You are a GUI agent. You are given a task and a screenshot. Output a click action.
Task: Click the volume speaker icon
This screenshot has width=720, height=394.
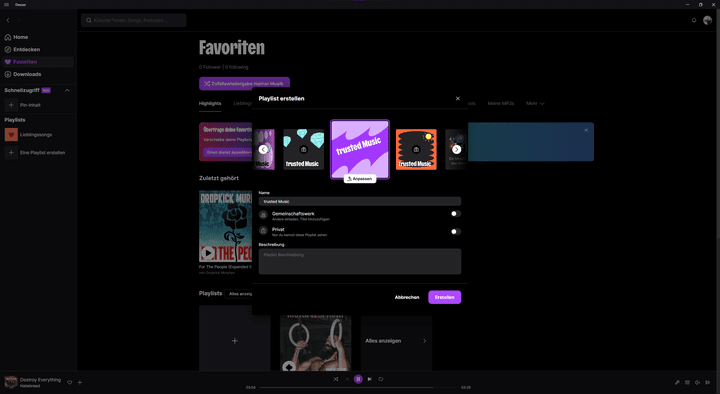pyautogui.click(x=697, y=382)
